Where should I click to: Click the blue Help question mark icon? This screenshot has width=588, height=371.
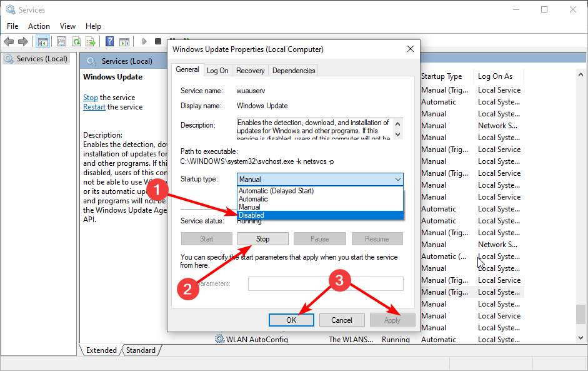tap(109, 41)
